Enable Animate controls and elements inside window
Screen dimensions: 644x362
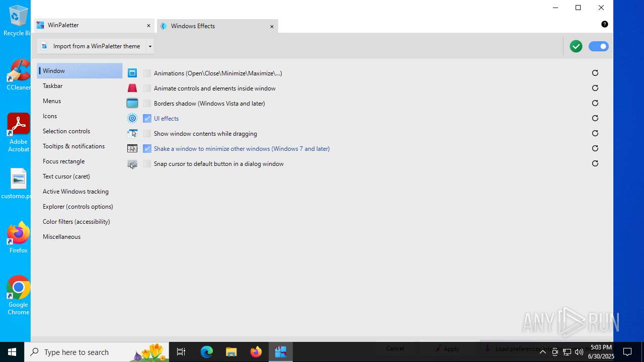coord(147,88)
